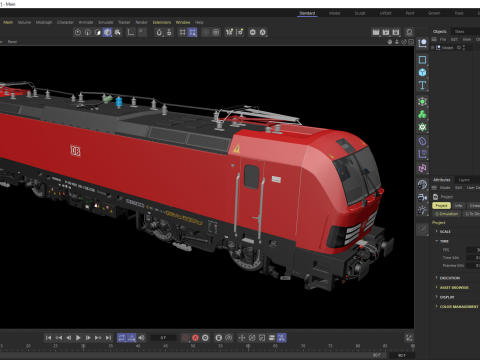Screen dimensions: 480x360
Task: Click the viewport pan hand icon
Action: [x=390, y=42]
